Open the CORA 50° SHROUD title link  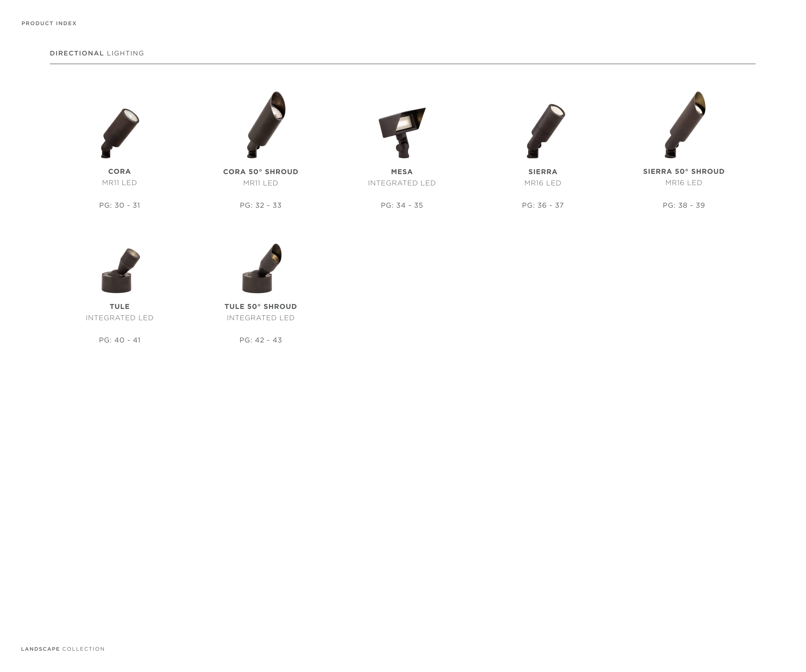coord(260,172)
